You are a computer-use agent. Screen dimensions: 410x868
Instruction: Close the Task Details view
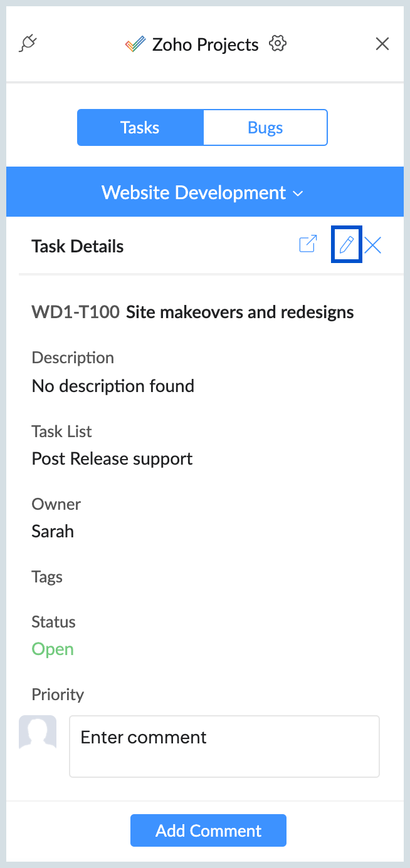[x=373, y=245]
